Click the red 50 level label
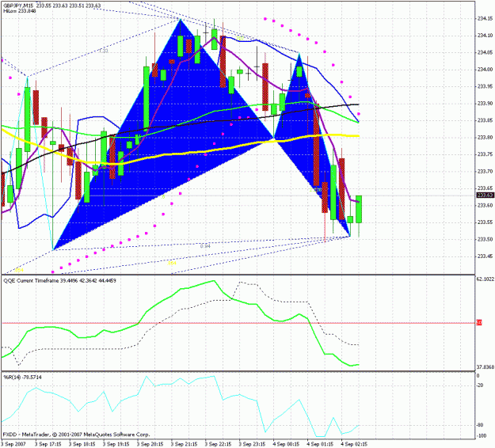 [479, 323]
